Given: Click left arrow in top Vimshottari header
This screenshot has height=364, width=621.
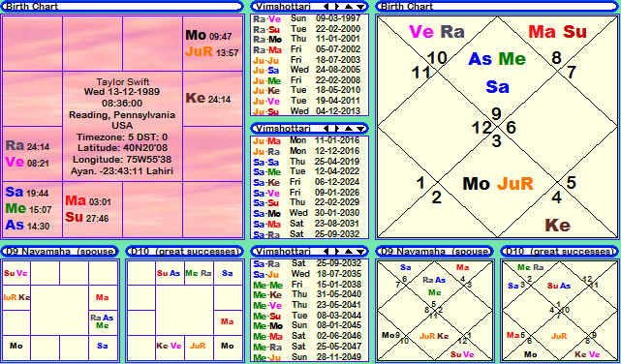Looking at the screenshot, I should pos(326,7).
